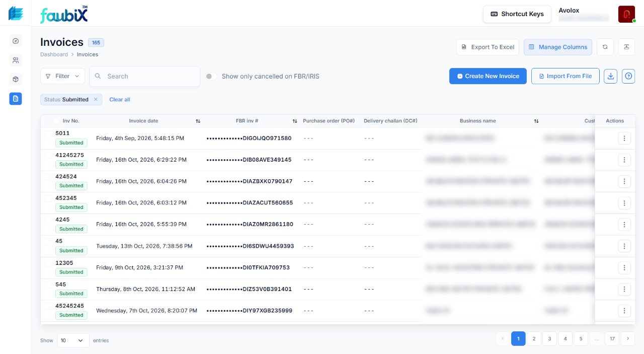Open the user avatar at top right

tap(627, 14)
